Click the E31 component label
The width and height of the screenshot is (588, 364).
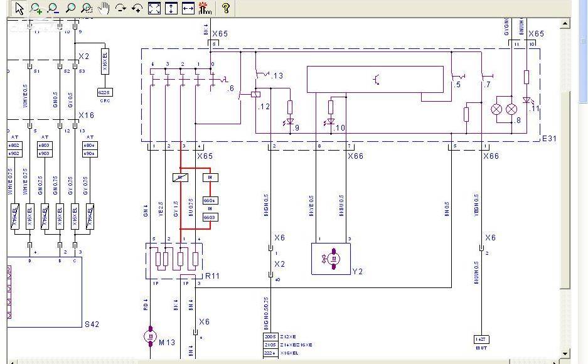549,139
